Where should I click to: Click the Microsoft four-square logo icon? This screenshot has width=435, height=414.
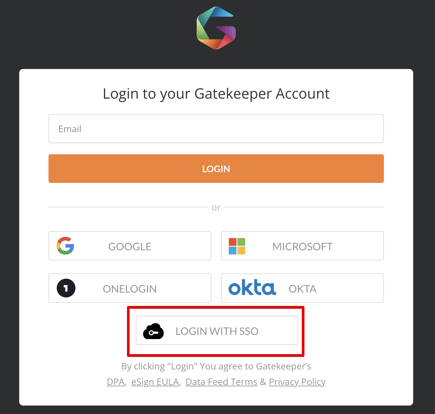(237, 246)
